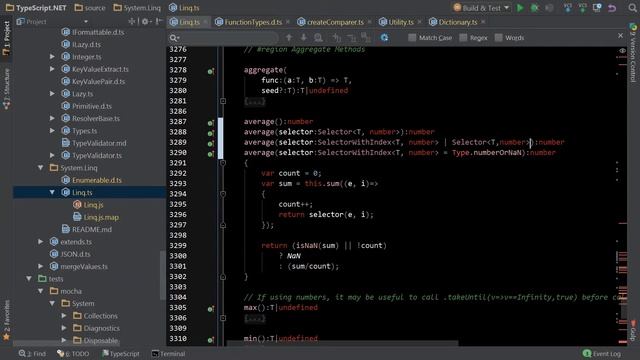Click the editor horizontal scrollbar
Image resolution: width=640 pixels, height=360 pixels.
[x=342, y=344]
